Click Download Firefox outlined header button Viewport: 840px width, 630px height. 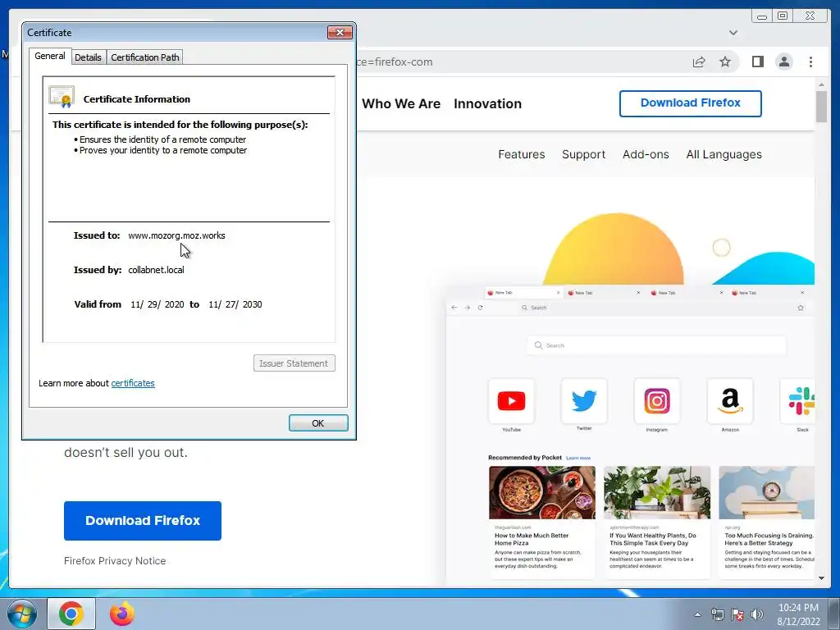(690, 103)
